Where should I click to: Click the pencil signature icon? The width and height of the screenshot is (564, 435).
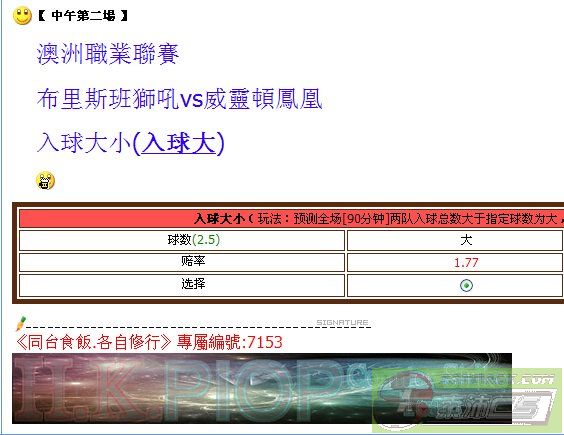[x=21, y=323]
